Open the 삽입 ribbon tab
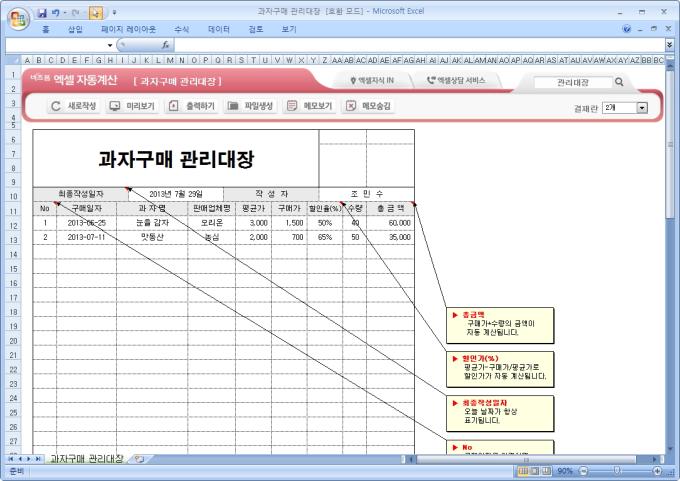 pos(76,30)
